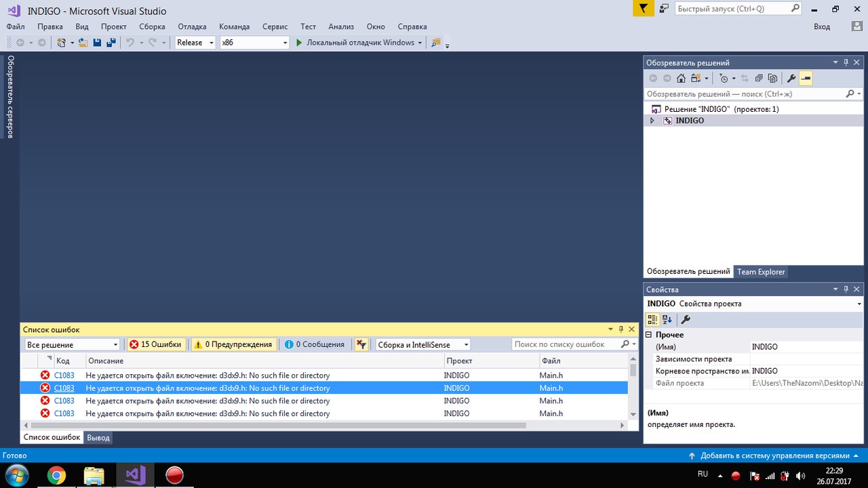868x488 pixels.
Task: Toggle the 0 Предупреждения warnings filter
Action: tap(233, 344)
